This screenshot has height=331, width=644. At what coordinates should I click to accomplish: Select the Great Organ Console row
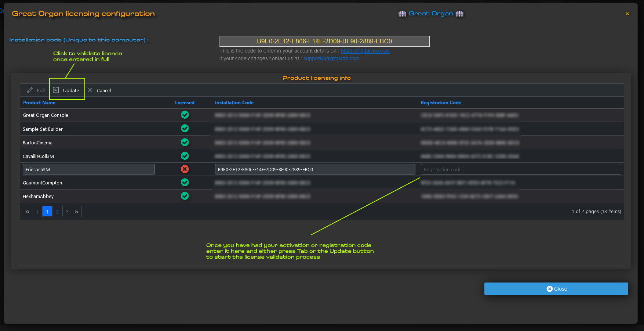click(x=322, y=115)
